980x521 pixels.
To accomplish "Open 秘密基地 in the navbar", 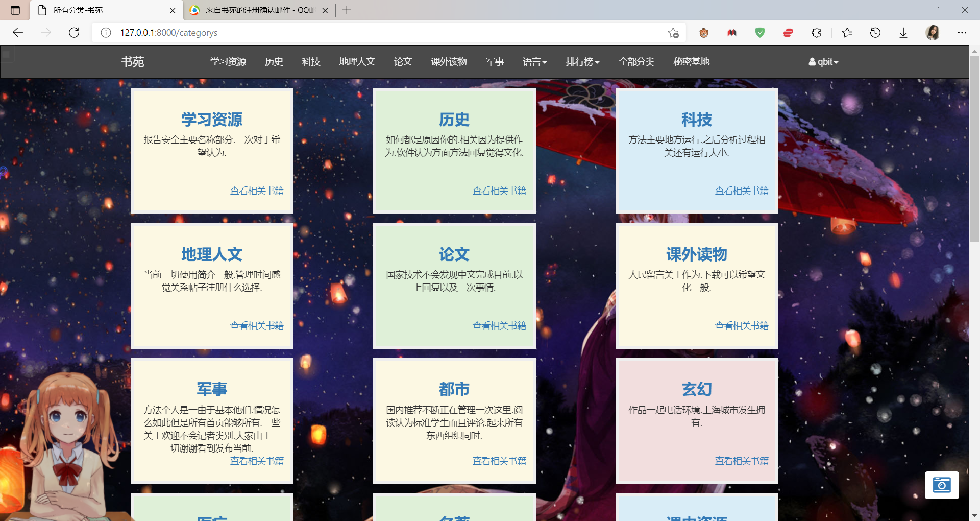I will [x=691, y=62].
